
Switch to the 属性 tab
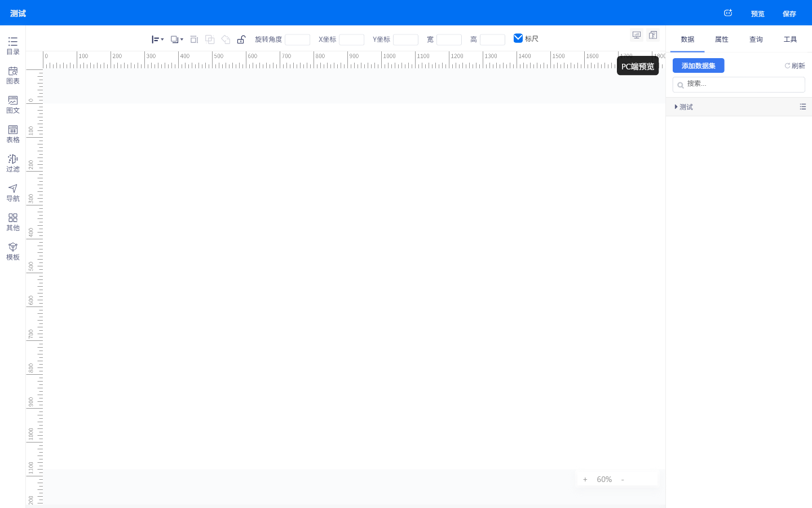(722, 40)
